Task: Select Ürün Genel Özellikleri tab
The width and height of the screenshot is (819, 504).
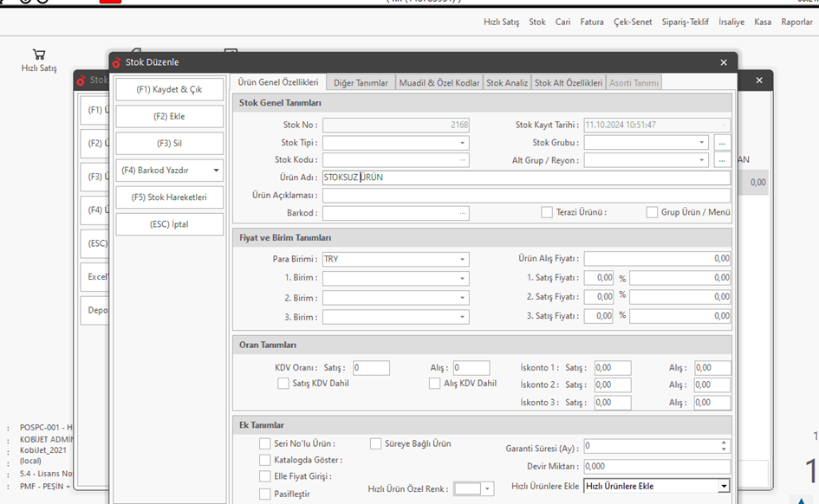Action: 278,82
